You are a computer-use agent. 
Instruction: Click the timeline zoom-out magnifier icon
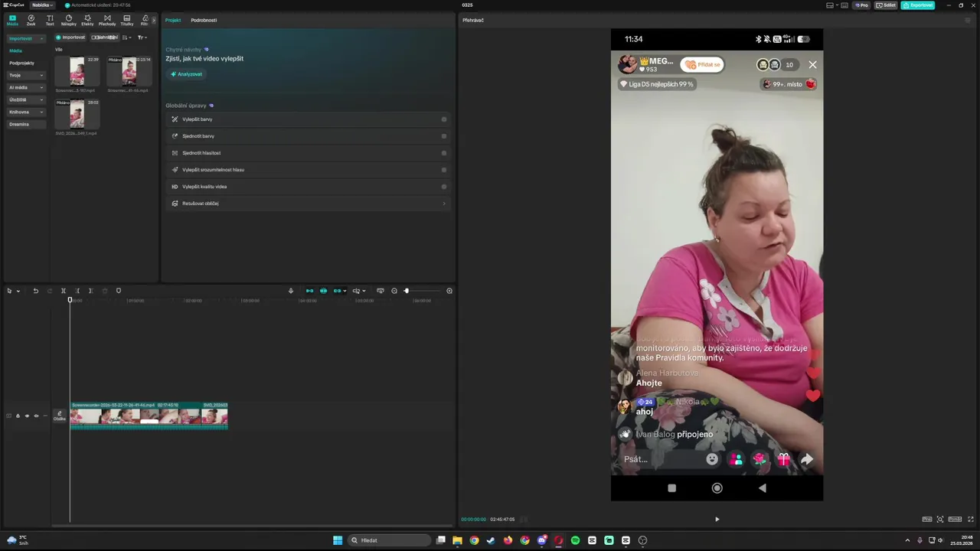point(394,291)
